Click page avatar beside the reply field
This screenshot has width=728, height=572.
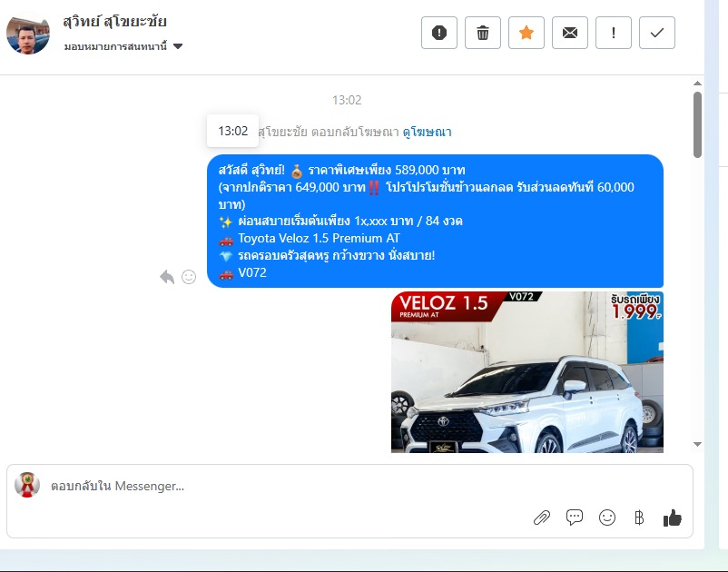[x=27, y=485]
